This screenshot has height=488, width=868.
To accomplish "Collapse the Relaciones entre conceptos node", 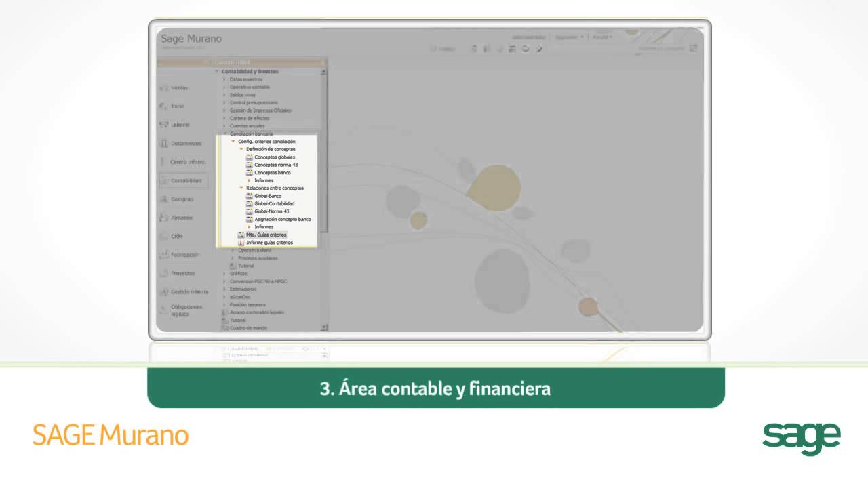I will (x=241, y=188).
